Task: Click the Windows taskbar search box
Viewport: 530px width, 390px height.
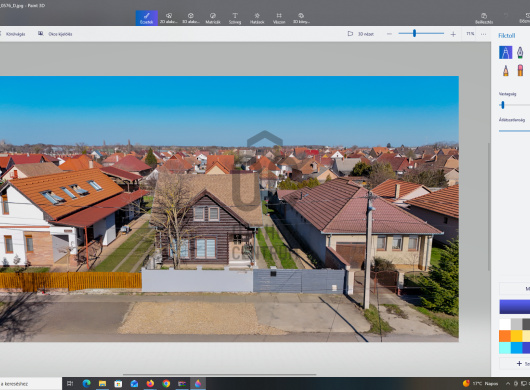Action: (x=30, y=384)
